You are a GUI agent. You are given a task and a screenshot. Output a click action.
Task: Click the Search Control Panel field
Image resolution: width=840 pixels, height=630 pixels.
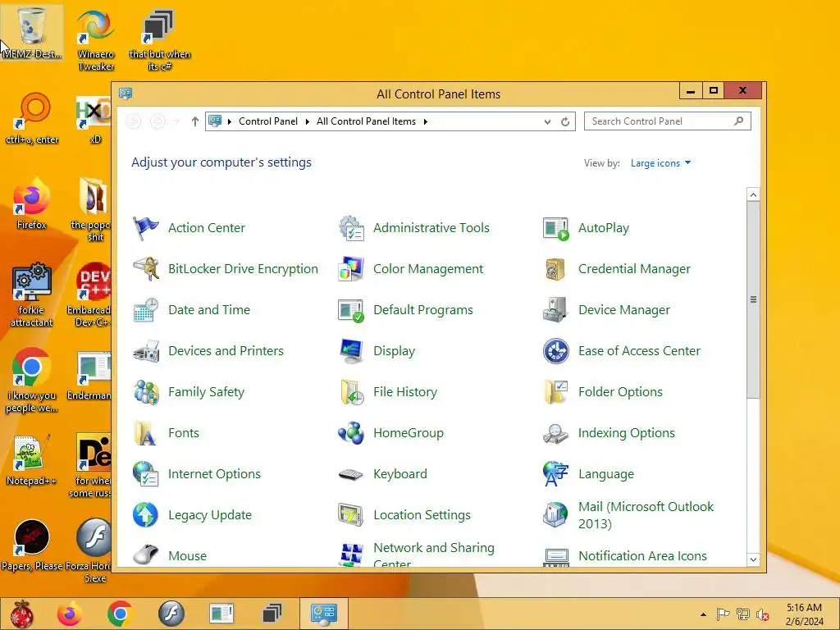pyautogui.click(x=668, y=121)
